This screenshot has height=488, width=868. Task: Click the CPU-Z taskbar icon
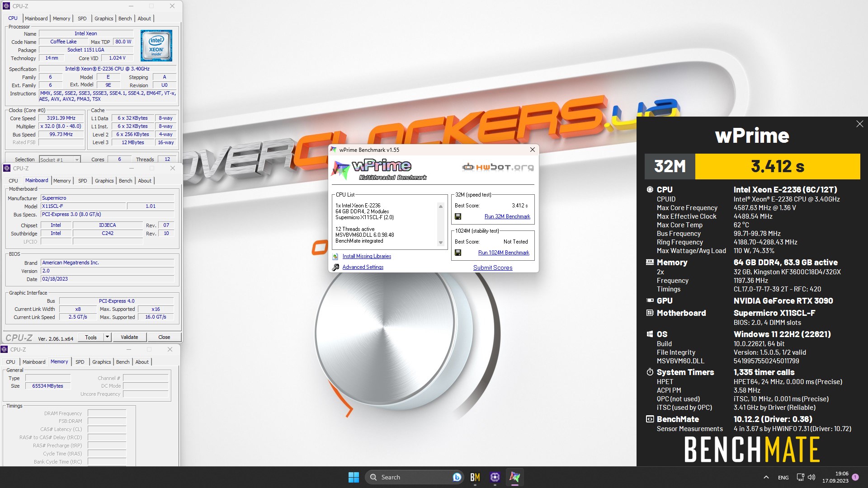495,477
